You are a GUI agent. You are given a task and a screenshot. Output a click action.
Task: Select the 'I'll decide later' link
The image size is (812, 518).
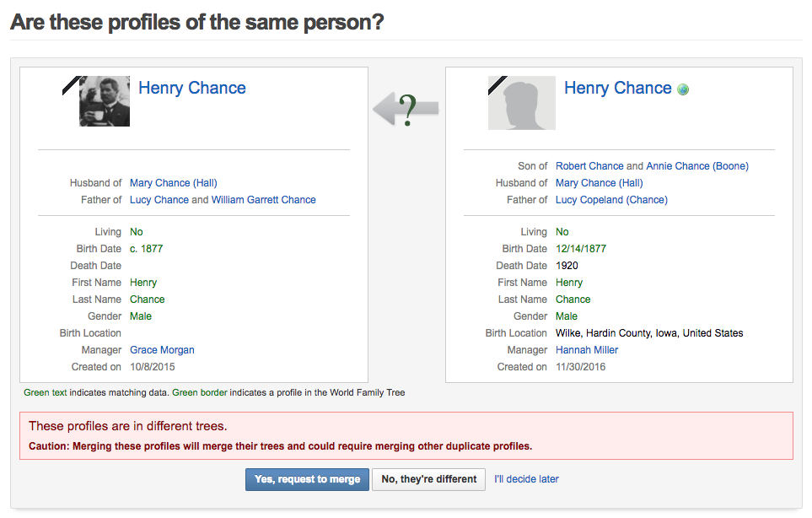click(526, 479)
